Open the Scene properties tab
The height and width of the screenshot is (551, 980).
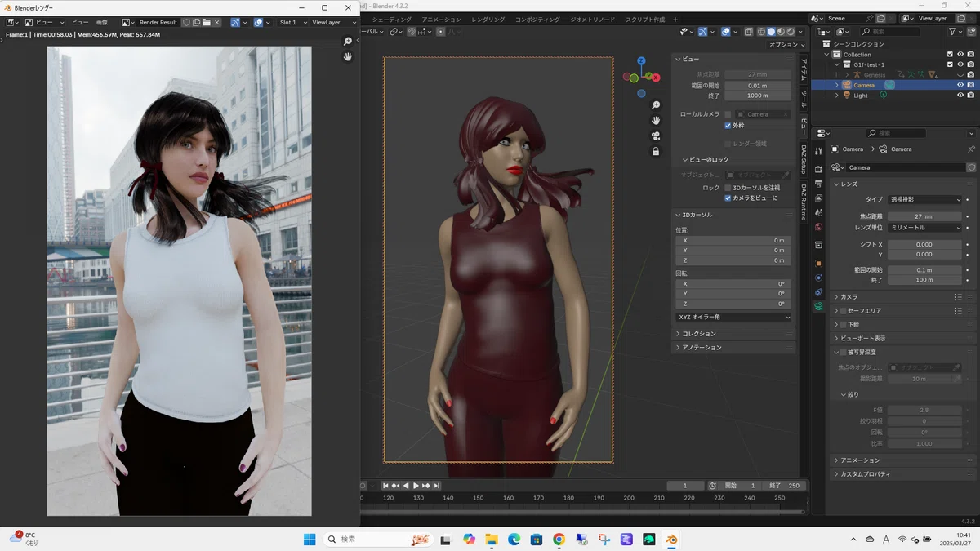[818, 212]
